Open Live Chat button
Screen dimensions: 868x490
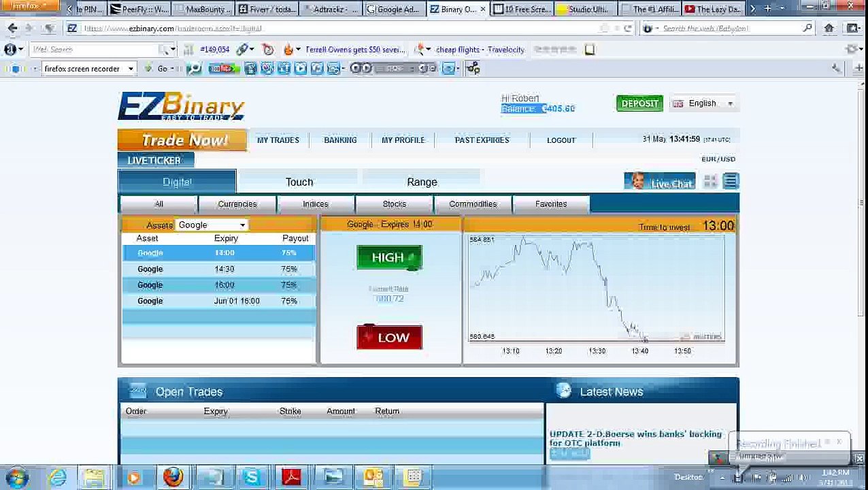[x=660, y=182]
